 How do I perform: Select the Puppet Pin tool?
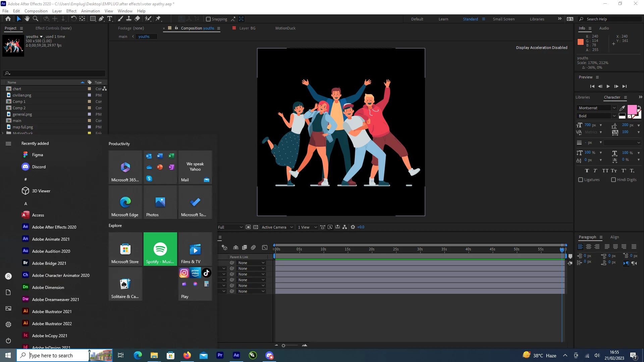(158, 19)
